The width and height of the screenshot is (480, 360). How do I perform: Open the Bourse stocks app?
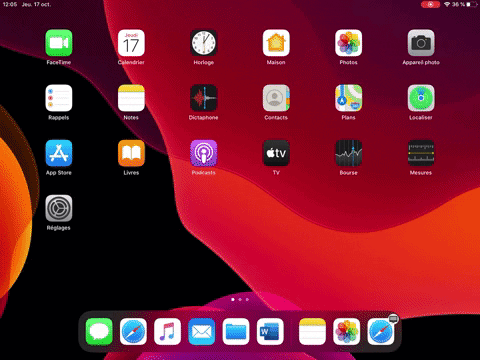tap(348, 153)
